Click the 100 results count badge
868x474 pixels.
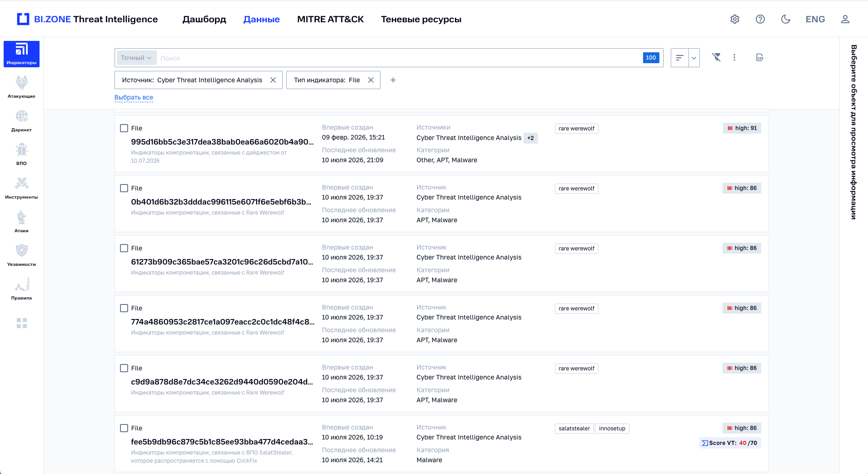pos(651,58)
